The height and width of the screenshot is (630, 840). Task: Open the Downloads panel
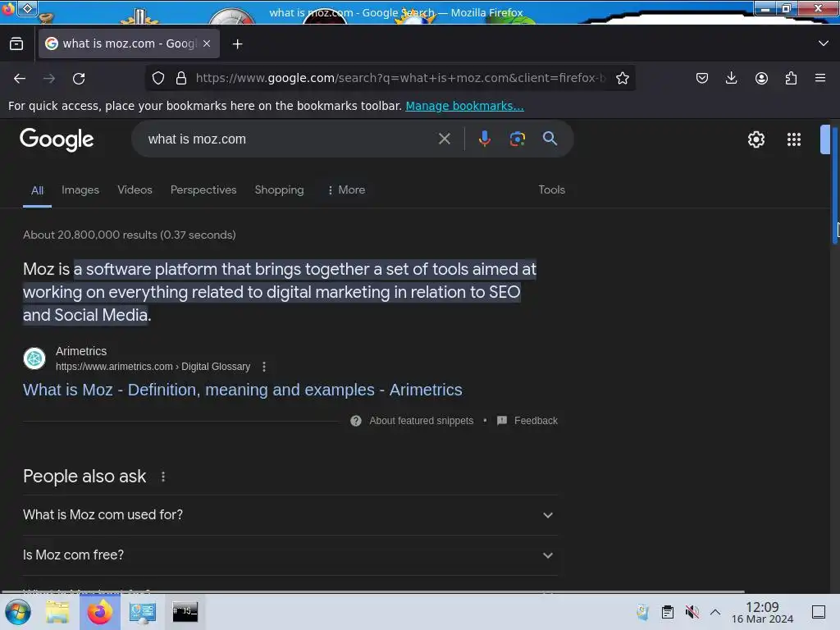click(x=731, y=78)
